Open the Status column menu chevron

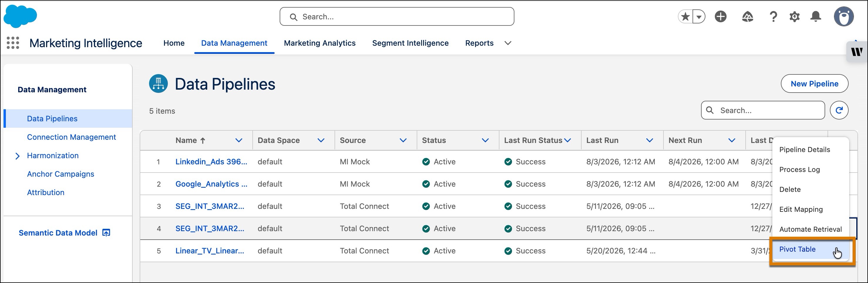tap(485, 140)
